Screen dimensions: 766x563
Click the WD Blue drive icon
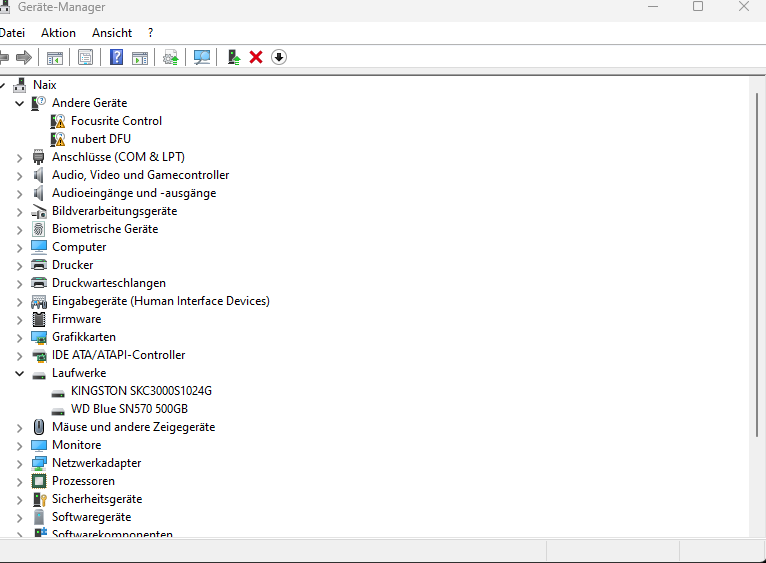click(58, 411)
